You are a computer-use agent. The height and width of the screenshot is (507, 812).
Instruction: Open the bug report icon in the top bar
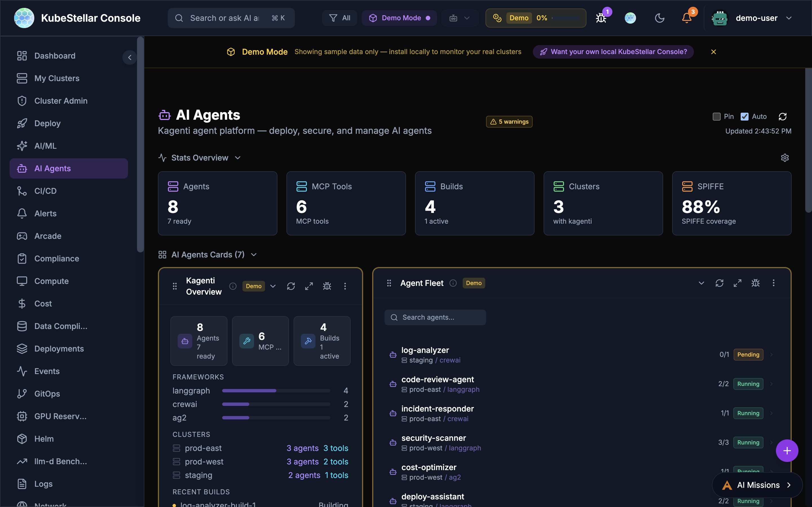click(601, 18)
